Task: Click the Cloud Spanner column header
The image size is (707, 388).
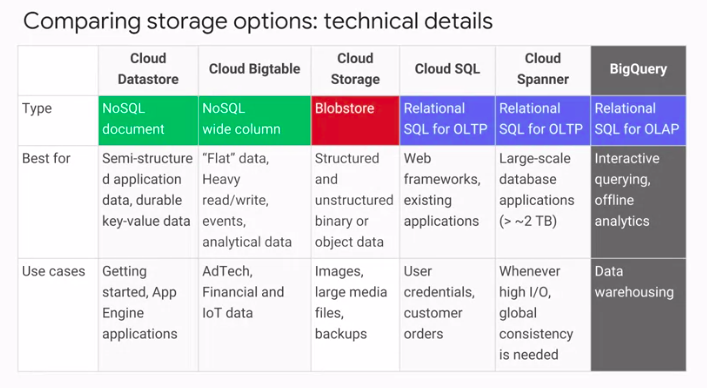Action: tap(543, 70)
